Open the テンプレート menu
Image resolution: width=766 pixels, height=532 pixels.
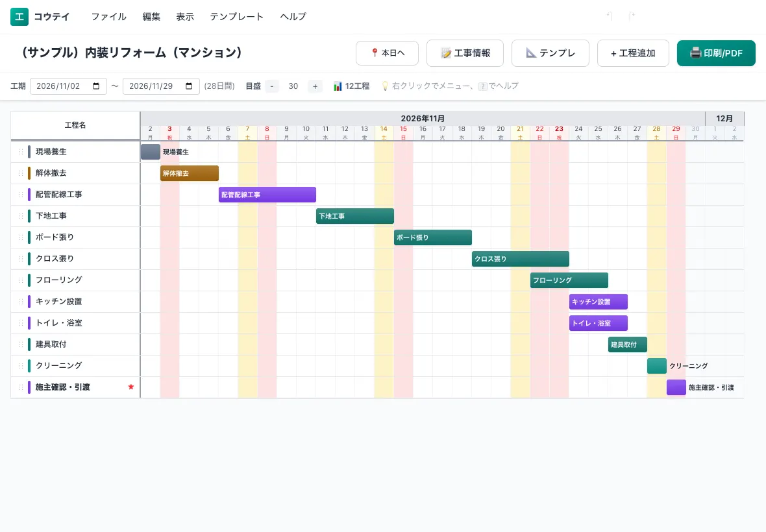[x=236, y=17]
